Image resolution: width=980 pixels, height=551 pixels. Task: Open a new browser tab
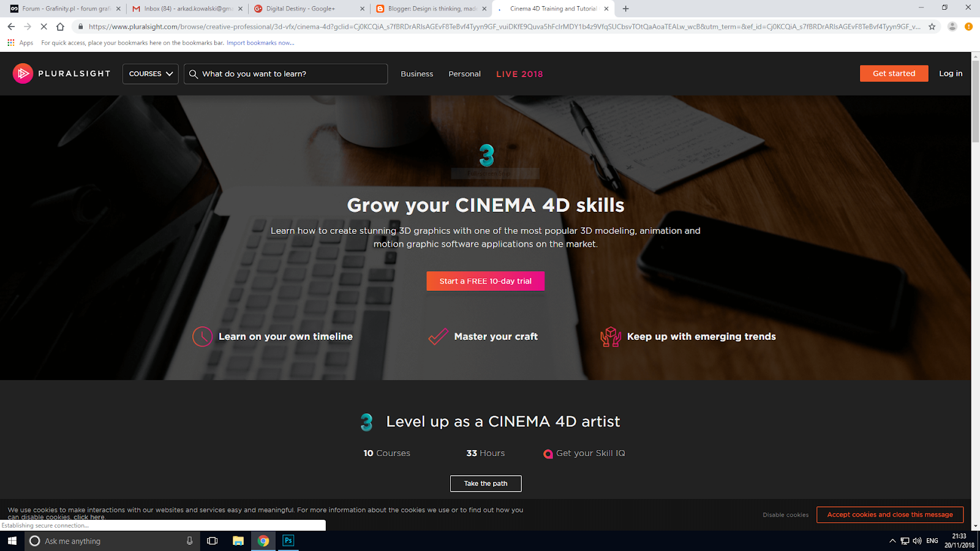click(625, 9)
